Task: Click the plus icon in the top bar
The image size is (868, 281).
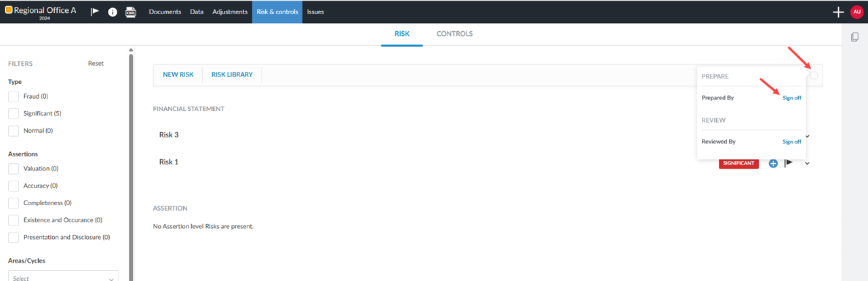Action: pyautogui.click(x=838, y=12)
